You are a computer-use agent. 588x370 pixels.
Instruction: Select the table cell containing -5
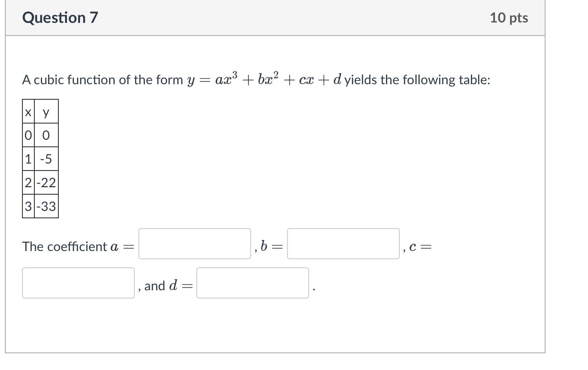coord(46,159)
